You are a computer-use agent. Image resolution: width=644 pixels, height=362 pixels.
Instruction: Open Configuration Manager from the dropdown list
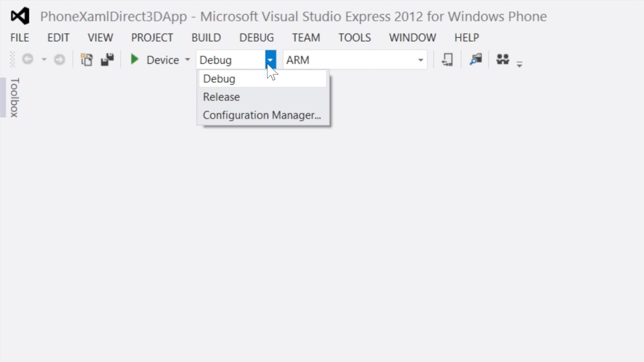(x=261, y=115)
